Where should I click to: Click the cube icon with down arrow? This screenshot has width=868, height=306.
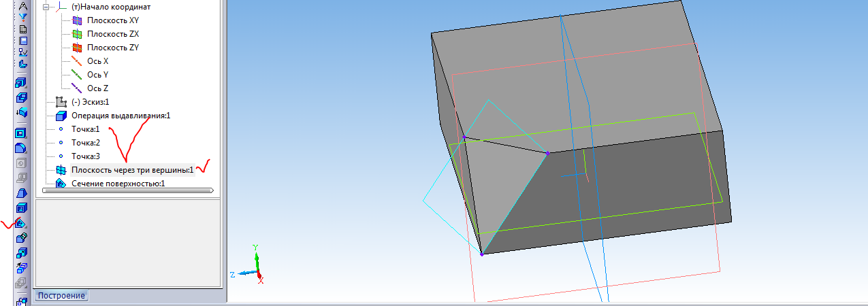coord(22,112)
